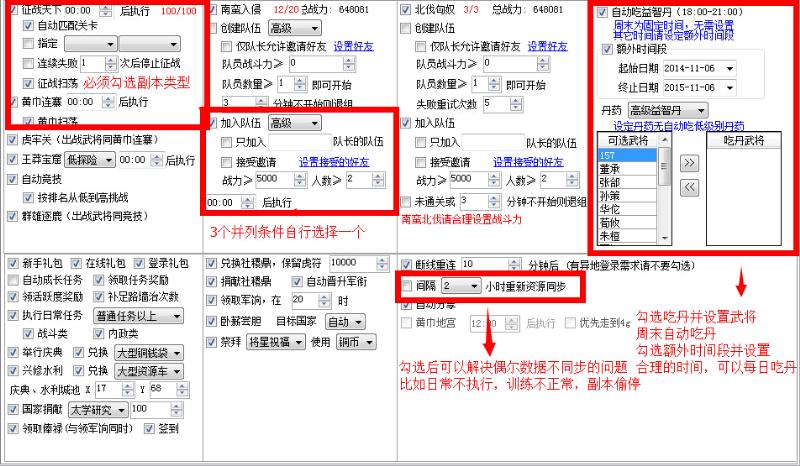Viewport: 800px width, 466px height.
Task: Expand the 王莽宝库 低探险 dropdown
Action: click(x=107, y=160)
